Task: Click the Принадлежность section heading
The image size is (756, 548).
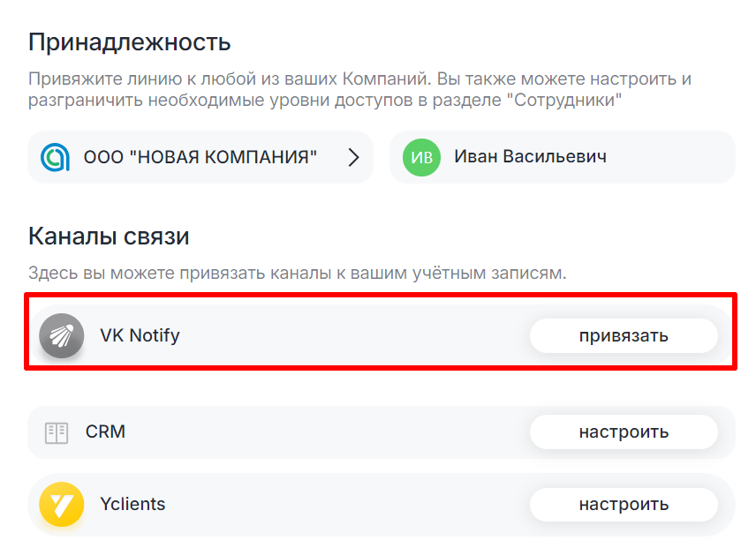Action: click(x=129, y=41)
